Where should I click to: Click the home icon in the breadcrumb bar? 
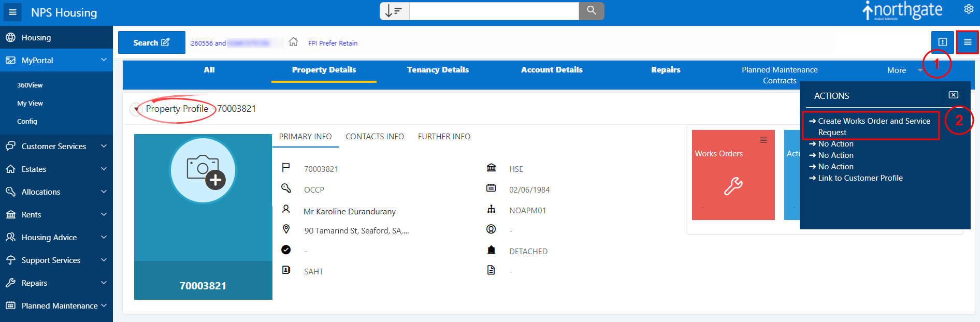coord(294,41)
